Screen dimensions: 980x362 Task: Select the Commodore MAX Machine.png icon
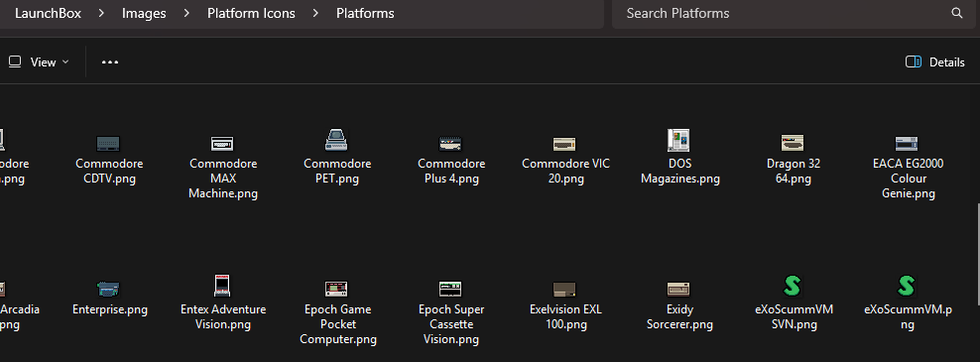222,143
